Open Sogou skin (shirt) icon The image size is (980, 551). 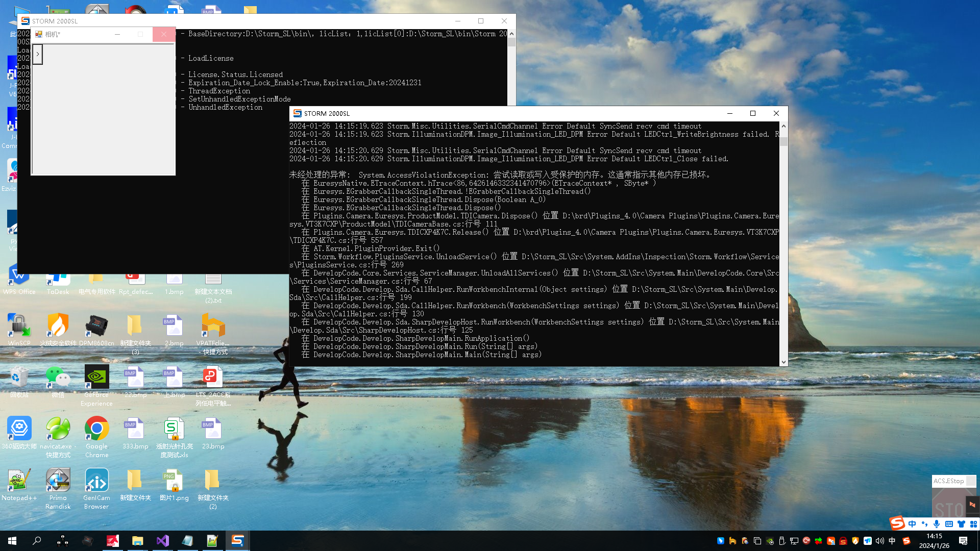pos(961,524)
